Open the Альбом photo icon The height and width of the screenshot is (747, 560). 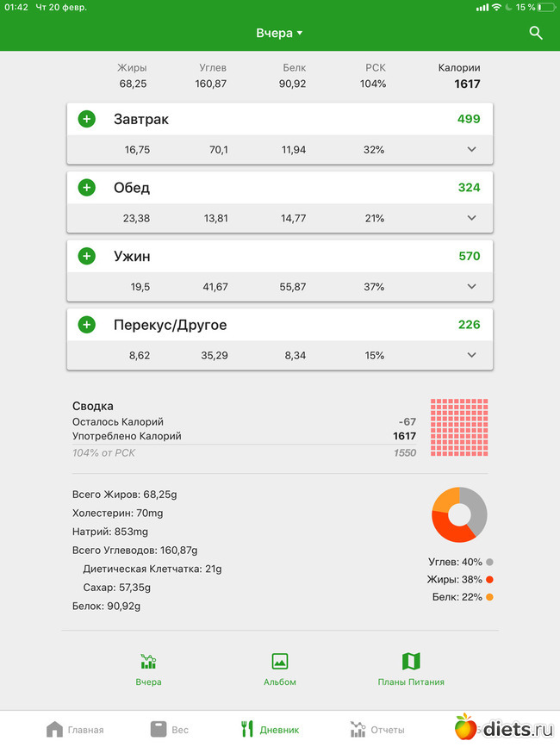pyautogui.click(x=279, y=662)
